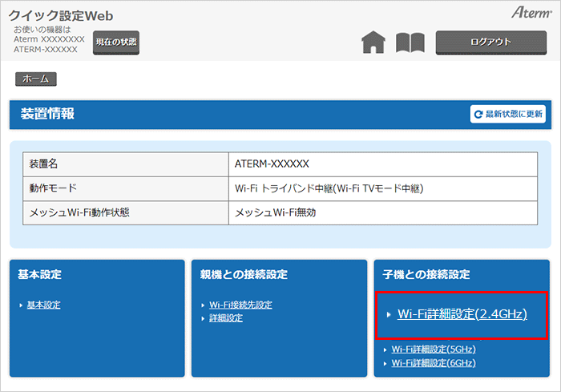Refresh with the 最新状態に更新 button

point(508,115)
